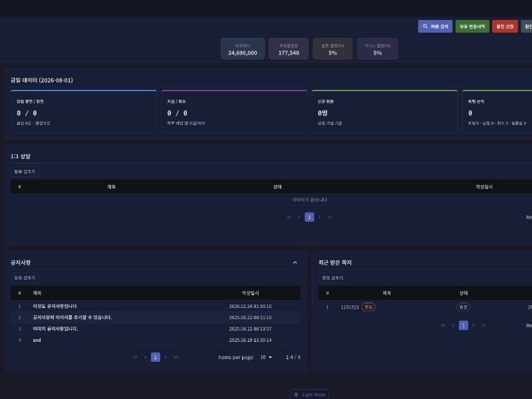This screenshot has width=532, height=399.
Task: Sort 1:1 상담 table by 상태 header
Action: 277,187
